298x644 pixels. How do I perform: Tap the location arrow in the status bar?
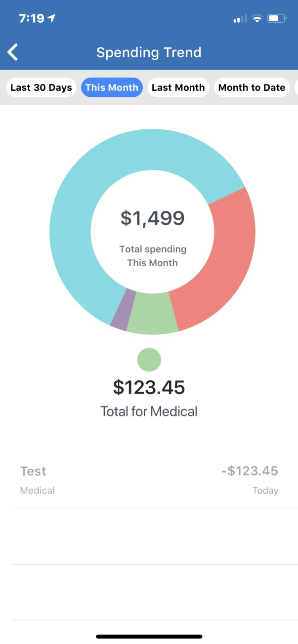[x=51, y=18]
